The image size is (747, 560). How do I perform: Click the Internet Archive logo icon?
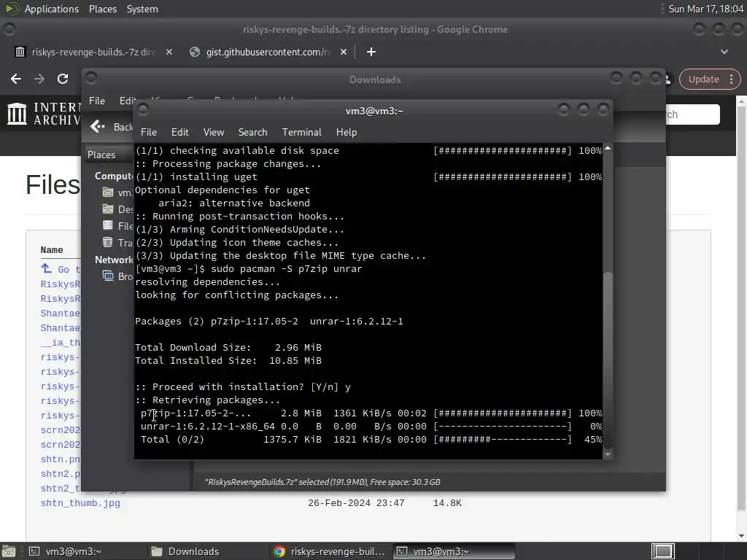point(18,114)
